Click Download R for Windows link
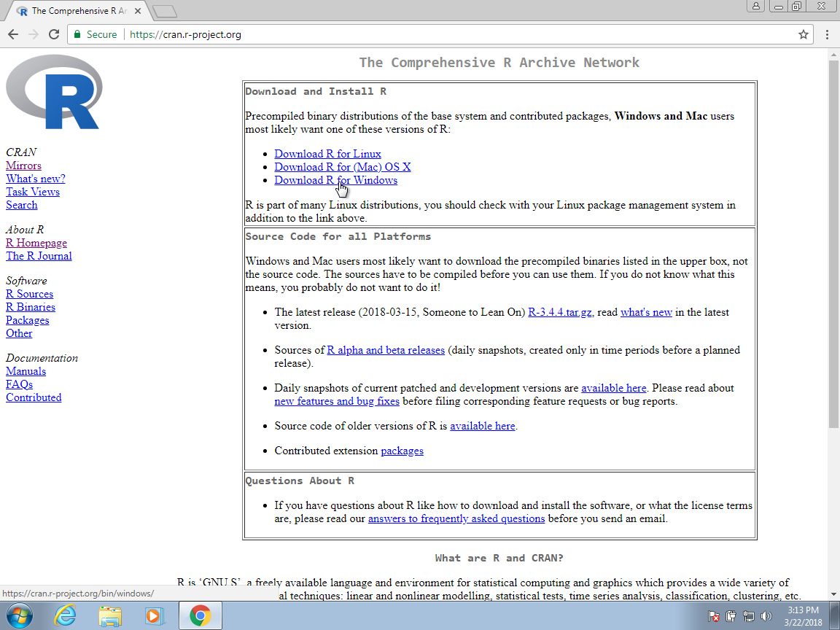 (x=335, y=180)
